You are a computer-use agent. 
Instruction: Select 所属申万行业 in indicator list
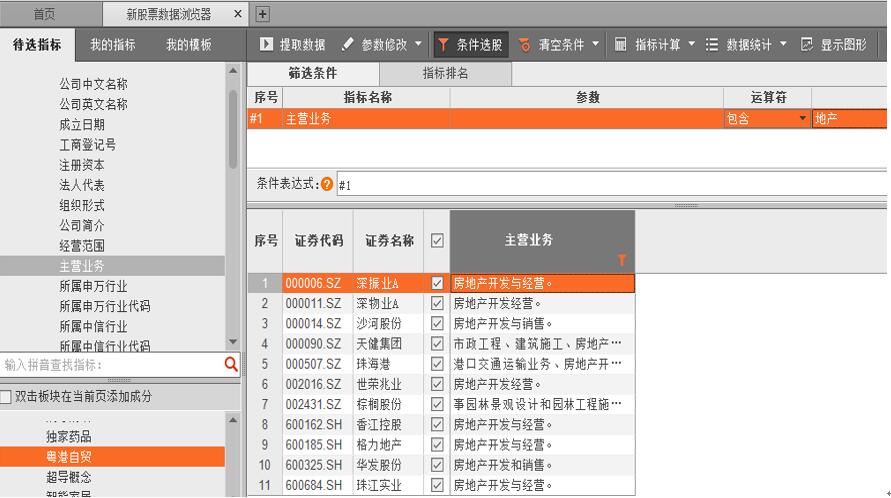point(93,286)
